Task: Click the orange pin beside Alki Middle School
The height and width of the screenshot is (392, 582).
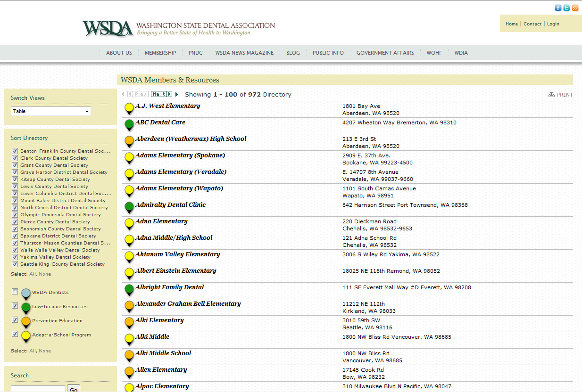Action: point(129,356)
